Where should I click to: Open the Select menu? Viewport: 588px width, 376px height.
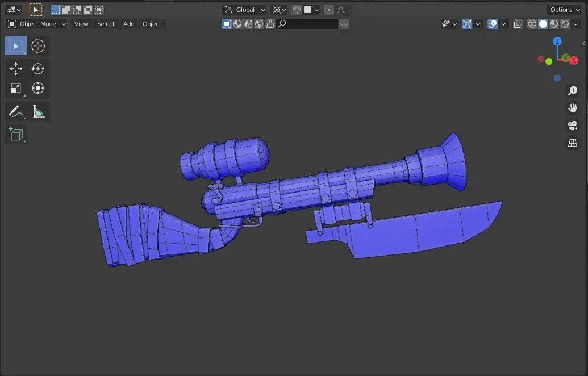106,24
